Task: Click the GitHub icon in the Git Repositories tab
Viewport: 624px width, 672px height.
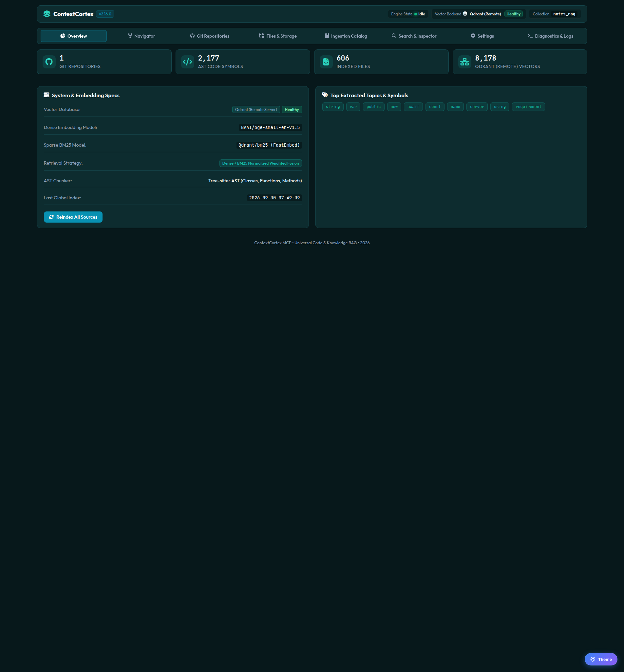Action: [x=193, y=36]
